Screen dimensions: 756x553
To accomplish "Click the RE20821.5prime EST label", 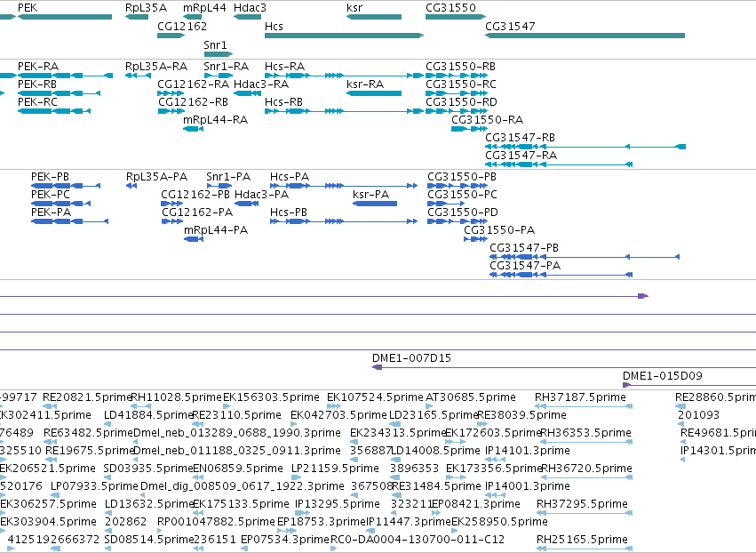I will [87, 397].
